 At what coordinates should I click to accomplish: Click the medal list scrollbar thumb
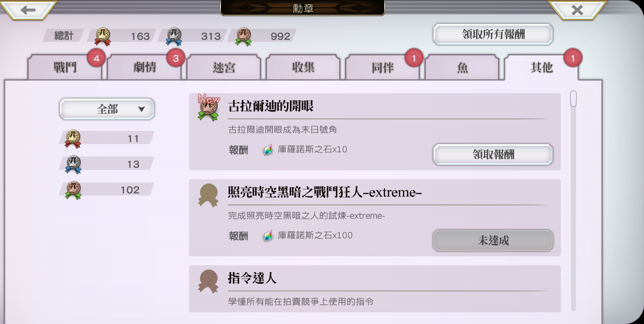(573, 99)
